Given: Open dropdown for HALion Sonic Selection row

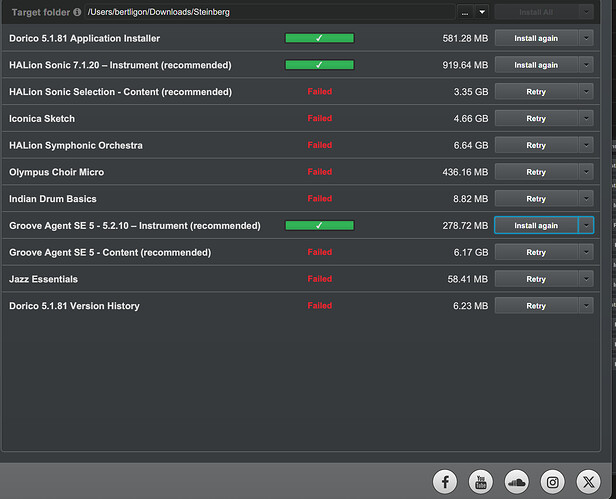Looking at the screenshot, I should (x=586, y=92).
